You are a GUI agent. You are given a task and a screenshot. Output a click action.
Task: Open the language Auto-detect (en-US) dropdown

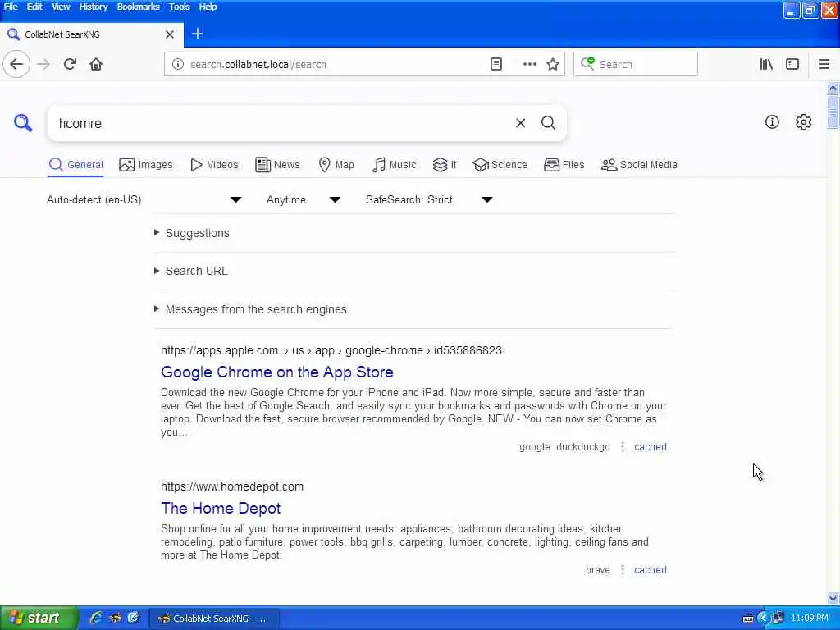coord(144,200)
